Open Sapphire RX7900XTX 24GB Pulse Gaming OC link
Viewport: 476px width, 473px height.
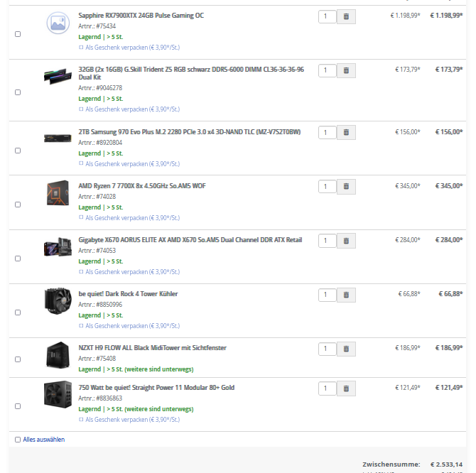pyautogui.click(x=141, y=16)
